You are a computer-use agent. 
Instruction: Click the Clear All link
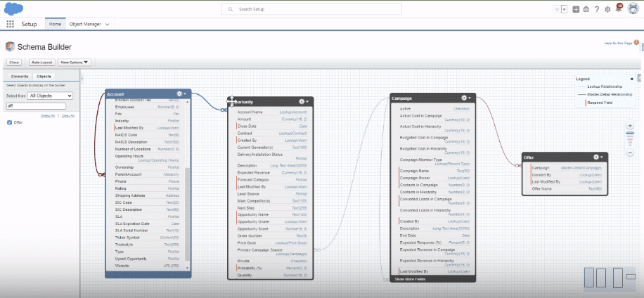(x=68, y=116)
